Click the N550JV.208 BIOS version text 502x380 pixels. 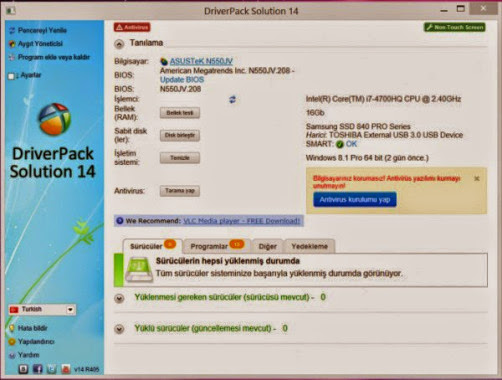(180, 89)
